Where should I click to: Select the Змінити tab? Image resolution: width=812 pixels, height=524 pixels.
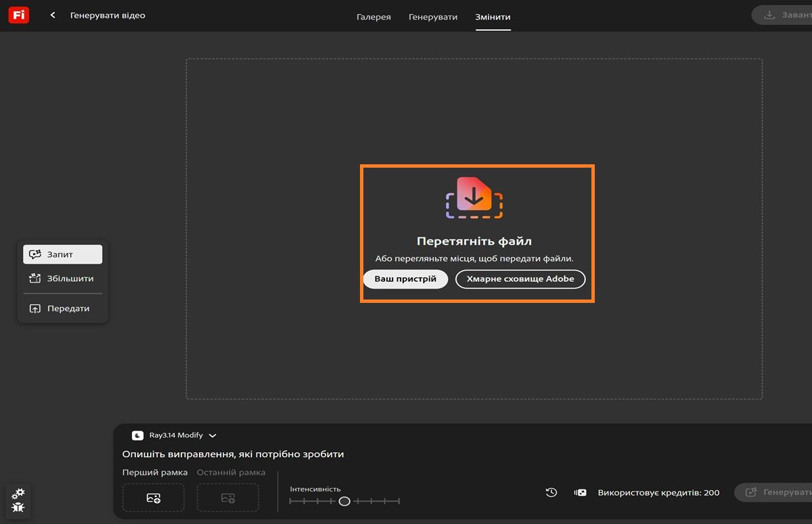coord(493,17)
